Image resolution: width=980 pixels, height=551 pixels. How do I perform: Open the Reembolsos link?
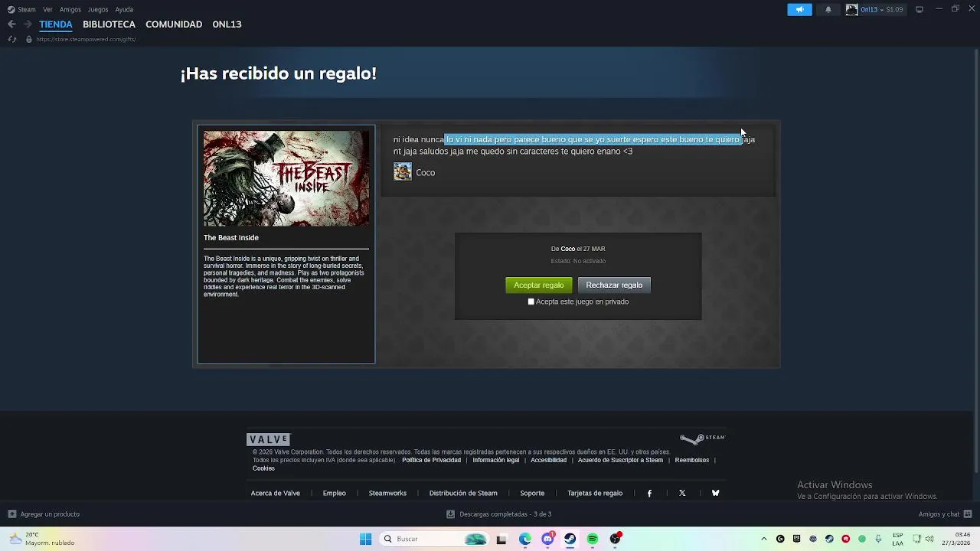pos(692,460)
